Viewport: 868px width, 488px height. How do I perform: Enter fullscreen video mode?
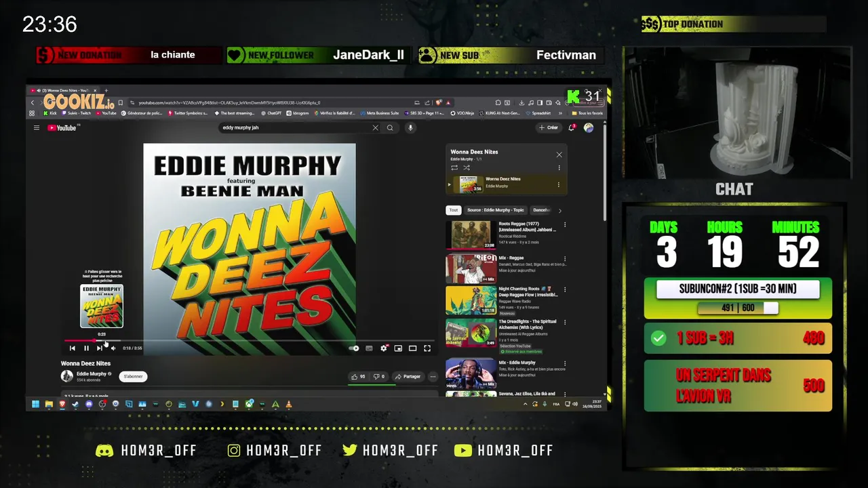click(427, 348)
